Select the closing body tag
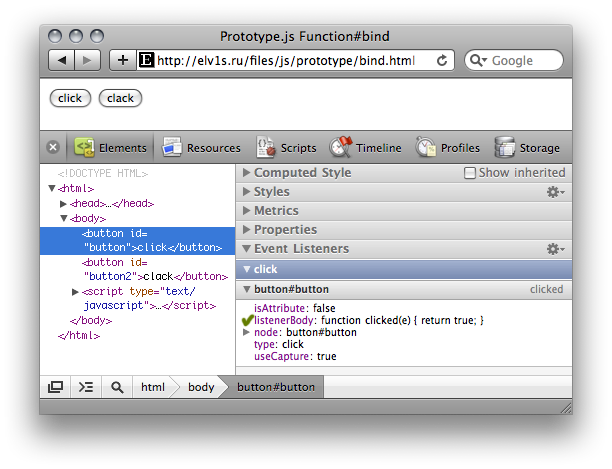Viewport: 612px width, 469px height. (x=91, y=321)
